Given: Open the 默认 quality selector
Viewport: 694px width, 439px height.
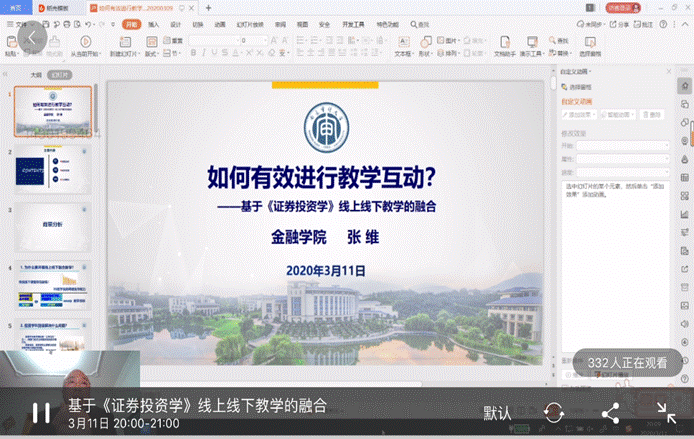Looking at the screenshot, I should (x=497, y=413).
